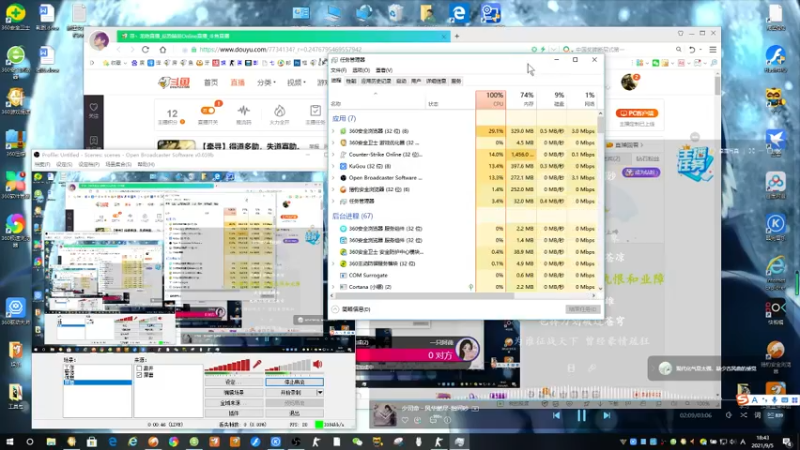Click the 直播 link on Douyu navigation
Viewport: 800px width, 450px height.
238,83
